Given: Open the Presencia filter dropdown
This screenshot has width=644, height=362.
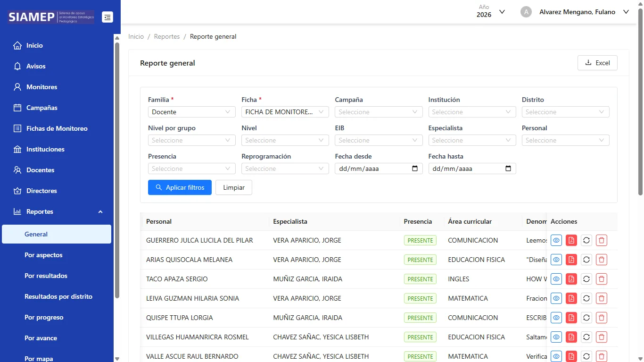Looking at the screenshot, I should [191, 168].
